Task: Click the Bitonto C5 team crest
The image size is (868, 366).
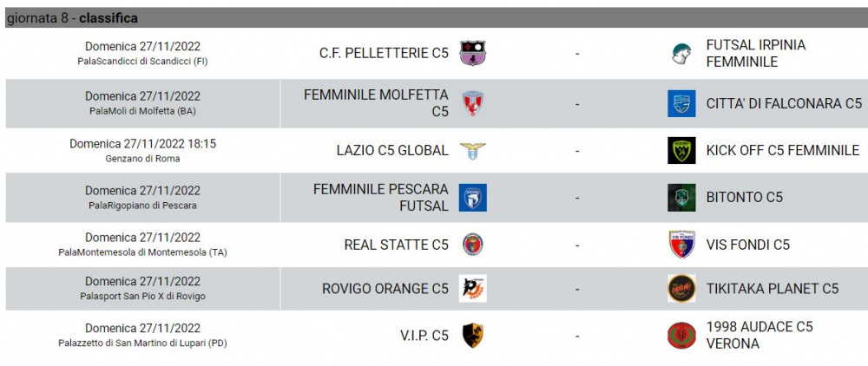Action: coord(681,198)
